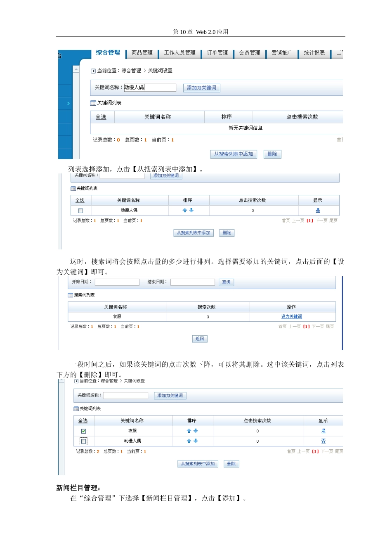The image size is (392, 555).
Task: Click the 开始日期 input field
Action: (117, 282)
